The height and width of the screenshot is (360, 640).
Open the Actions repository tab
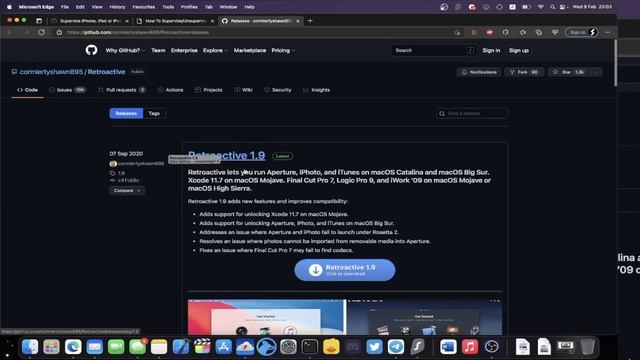click(170, 90)
